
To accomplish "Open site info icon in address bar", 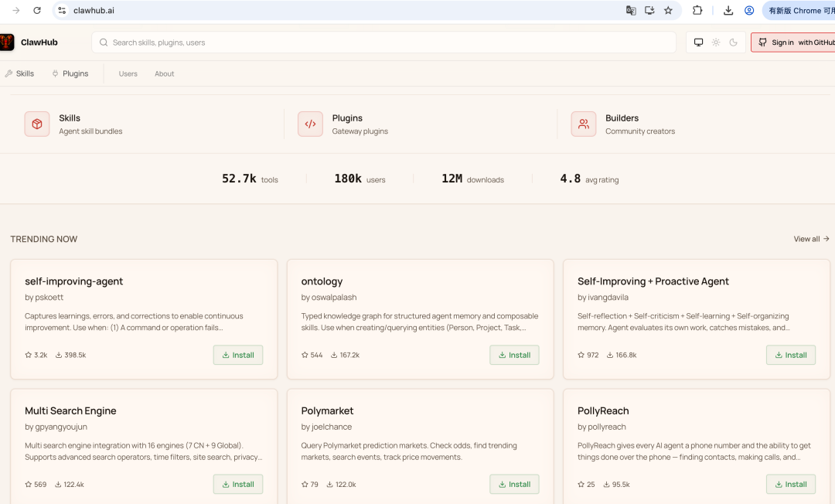I will point(62,10).
